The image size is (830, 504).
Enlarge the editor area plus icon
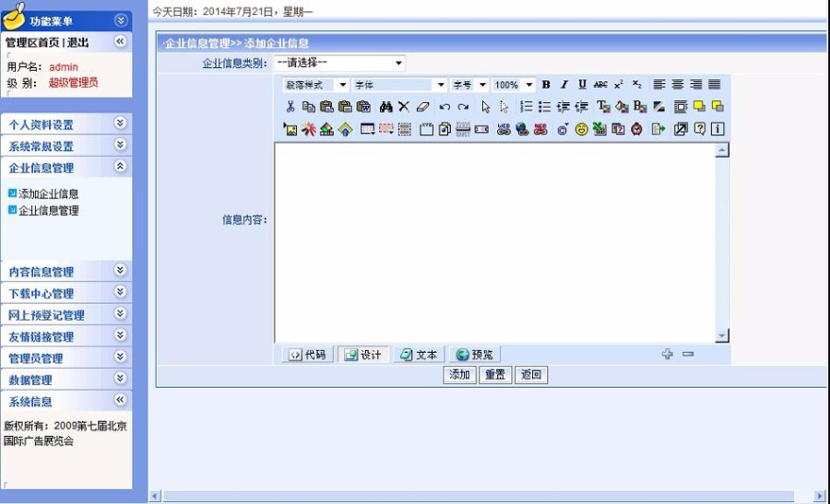[x=668, y=354]
